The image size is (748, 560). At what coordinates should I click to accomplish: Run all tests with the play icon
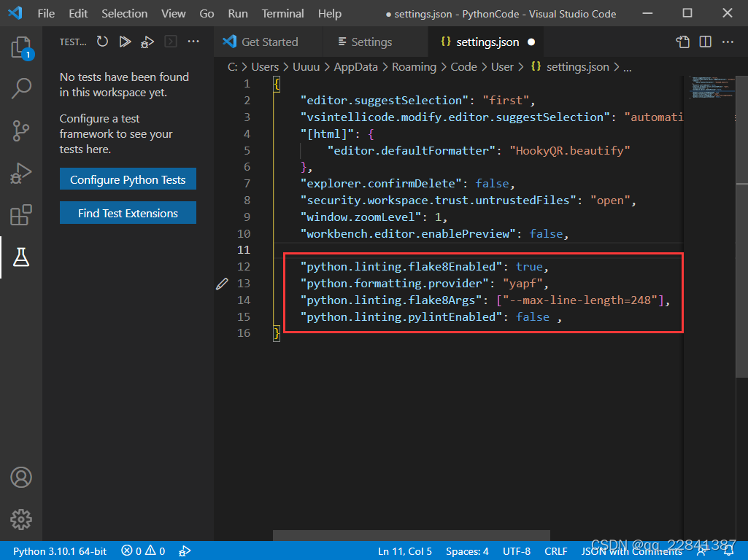tap(125, 42)
